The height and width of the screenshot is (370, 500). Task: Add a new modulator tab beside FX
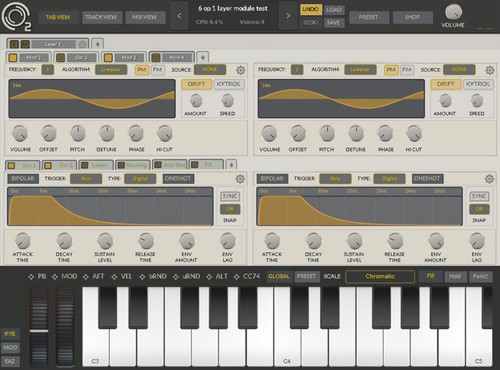[231, 165]
